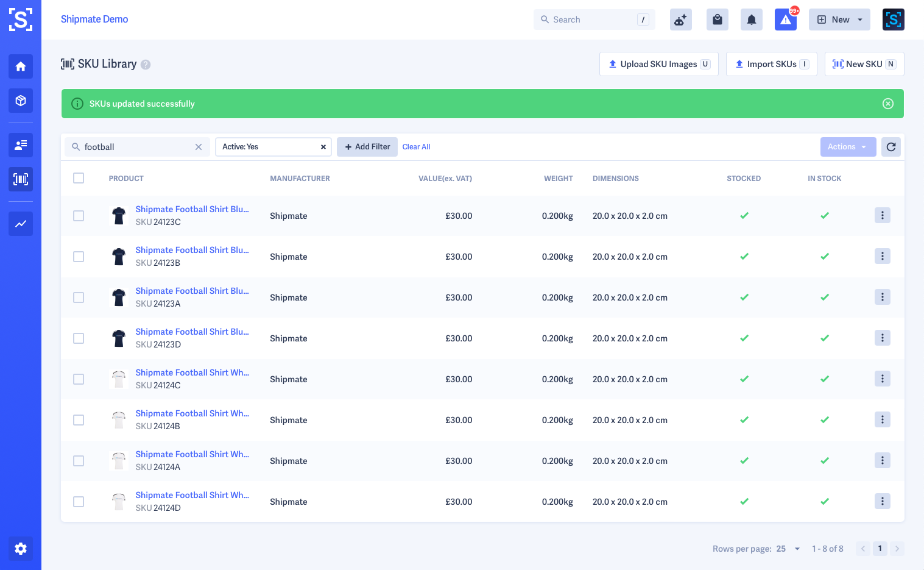Open the user profile avatar menu
Screen dimensions: 924x570
(894, 20)
